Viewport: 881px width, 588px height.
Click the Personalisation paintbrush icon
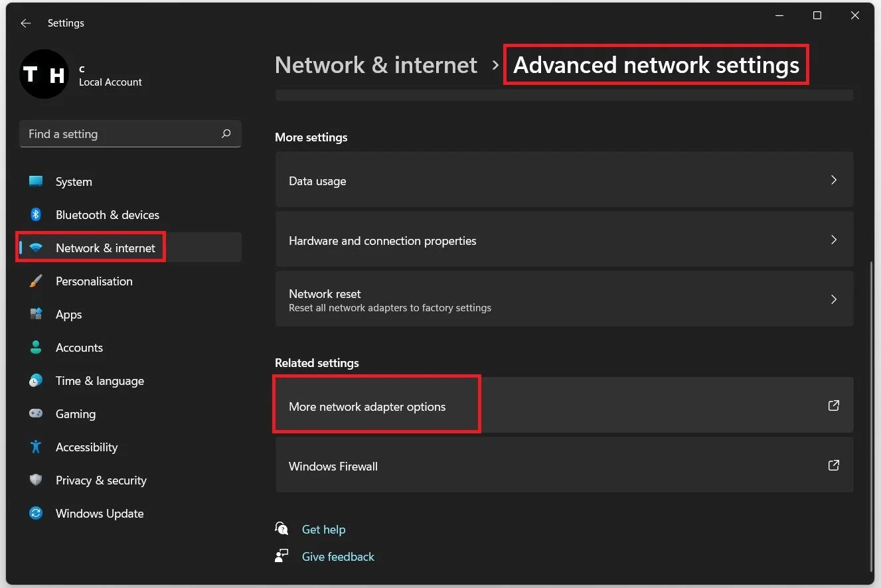36,281
